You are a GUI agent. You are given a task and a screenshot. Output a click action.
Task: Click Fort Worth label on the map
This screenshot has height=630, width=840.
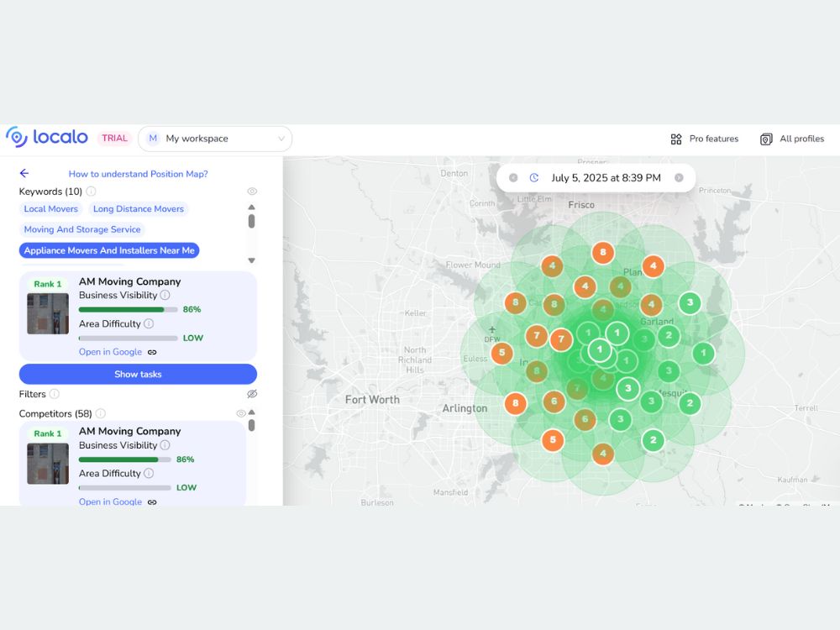(372, 399)
